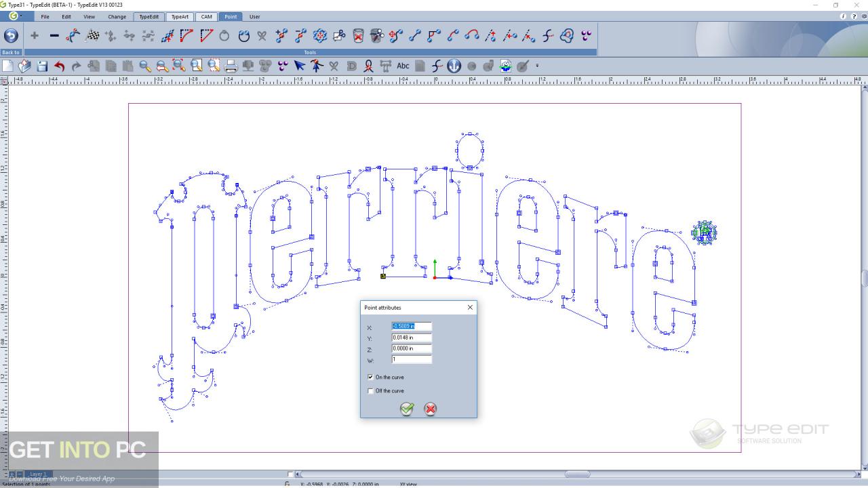Open the User menu
The height and width of the screenshot is (488, 868).
pyautogui.click(x=254, y=16)
